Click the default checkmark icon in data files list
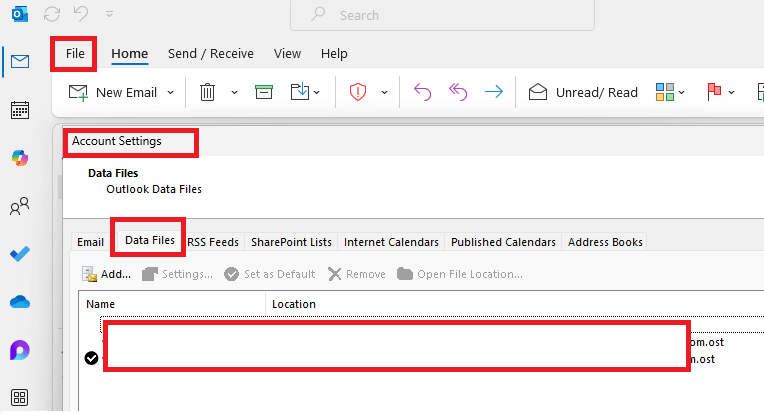 [91, 358]
